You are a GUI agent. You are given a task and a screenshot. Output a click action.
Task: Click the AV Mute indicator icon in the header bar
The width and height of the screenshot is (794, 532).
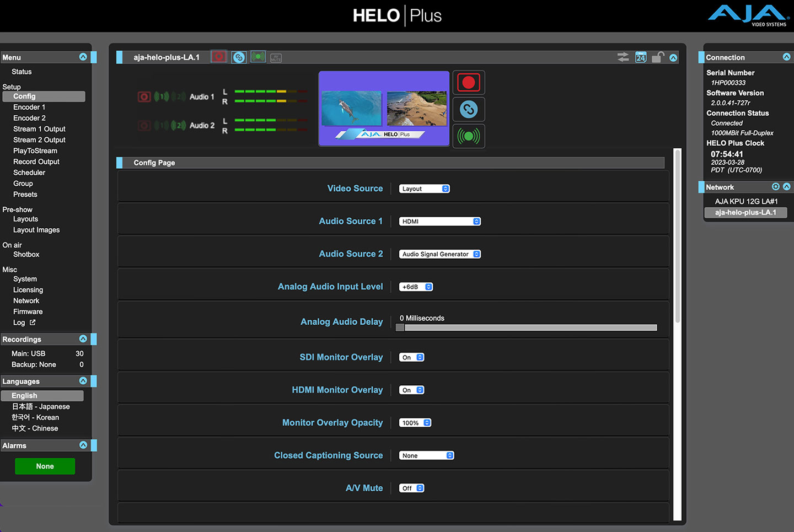click(276, 58)
